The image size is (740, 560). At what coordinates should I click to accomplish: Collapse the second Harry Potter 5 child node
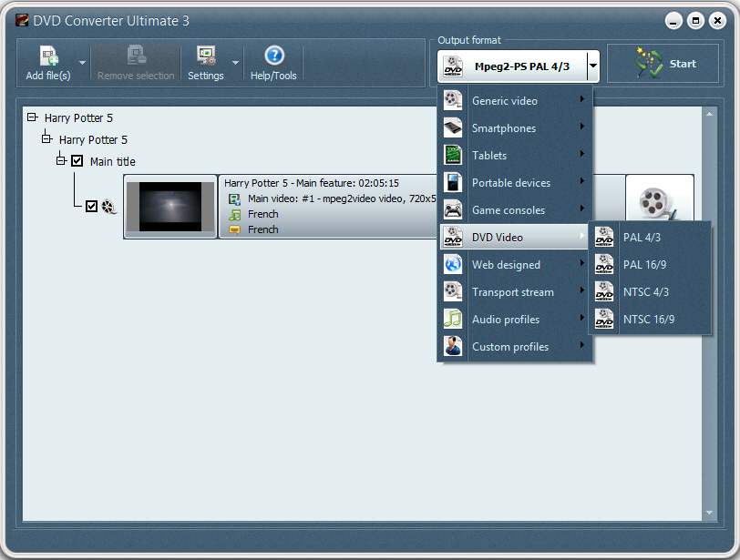tap(46, 138)
